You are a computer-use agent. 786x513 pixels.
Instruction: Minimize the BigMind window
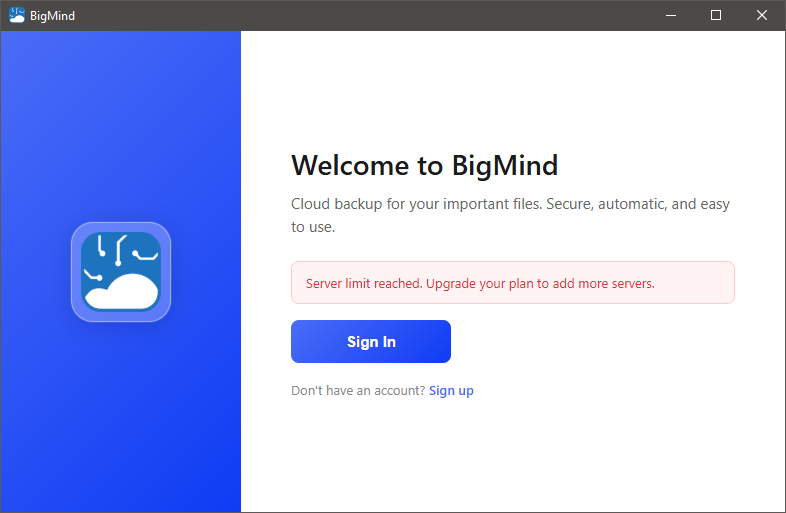pos(671,16)
